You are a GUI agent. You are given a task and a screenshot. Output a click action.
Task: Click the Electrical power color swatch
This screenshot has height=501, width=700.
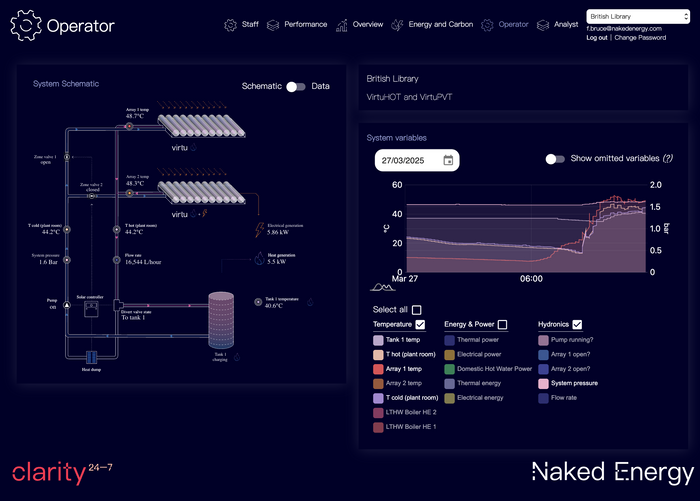coord(450,355)
